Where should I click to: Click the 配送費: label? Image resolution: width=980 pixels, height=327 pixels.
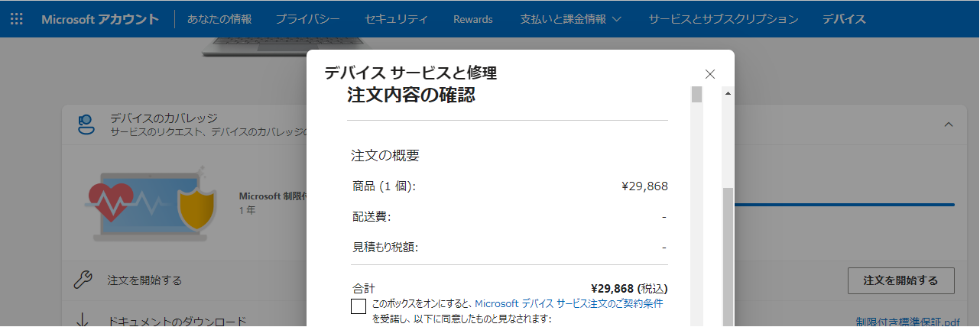pyautogui.click(x=372, y=216)
